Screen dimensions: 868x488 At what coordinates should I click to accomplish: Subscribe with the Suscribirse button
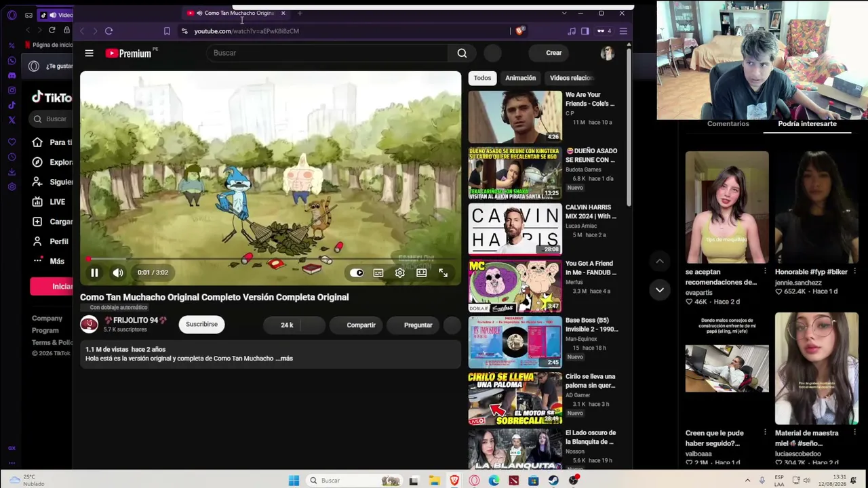pos(201,324)
